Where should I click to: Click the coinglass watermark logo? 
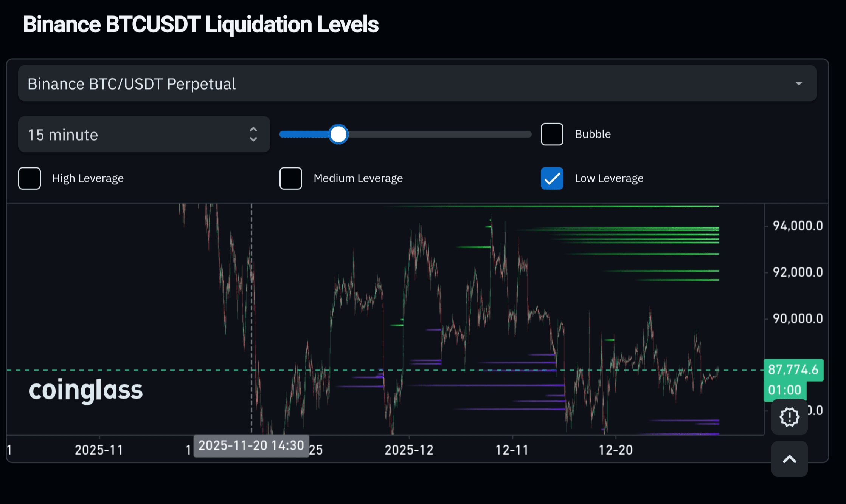pyautogui.click(x=86, y=390)
